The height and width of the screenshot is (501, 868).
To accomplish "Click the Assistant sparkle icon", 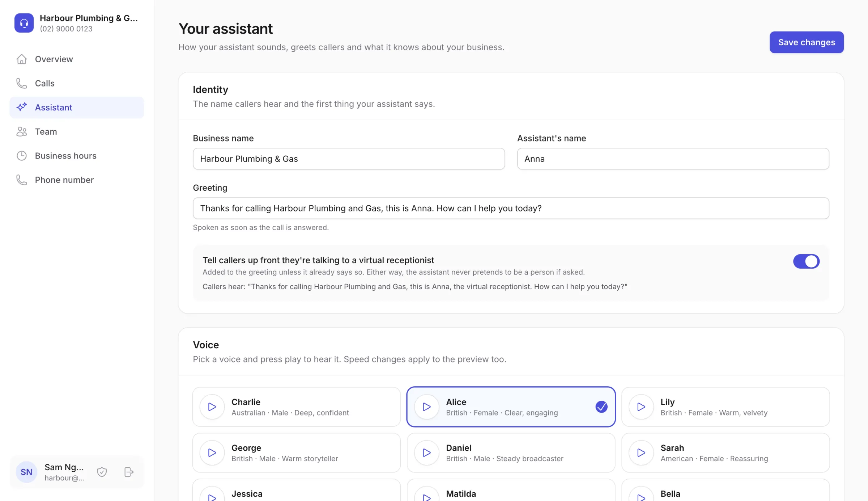I will 22,107.
